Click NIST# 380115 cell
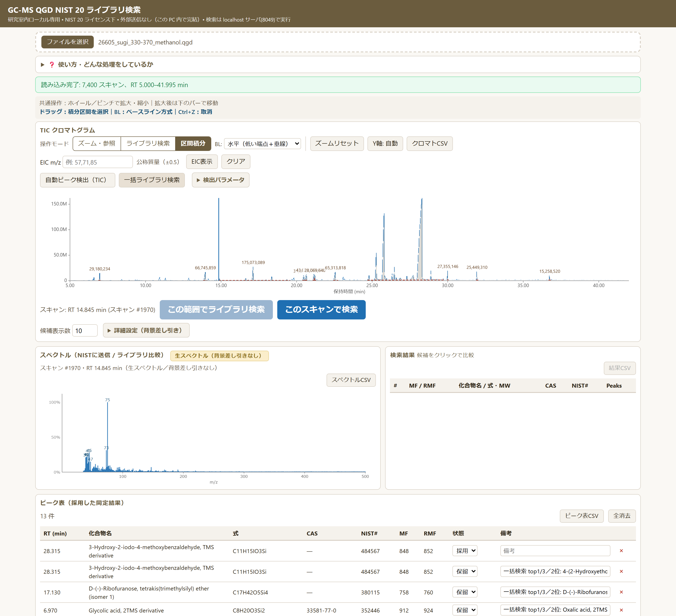 point(370,592)
